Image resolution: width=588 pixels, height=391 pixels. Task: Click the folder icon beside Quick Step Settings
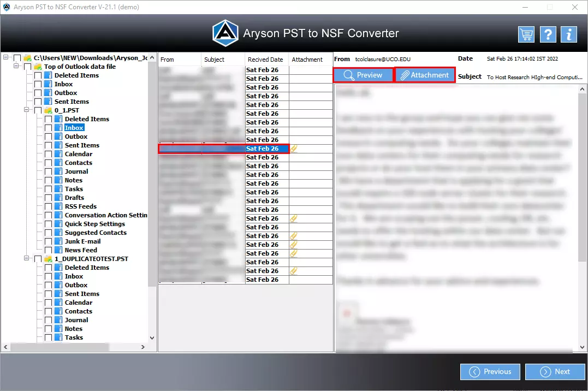click(58, 224)
